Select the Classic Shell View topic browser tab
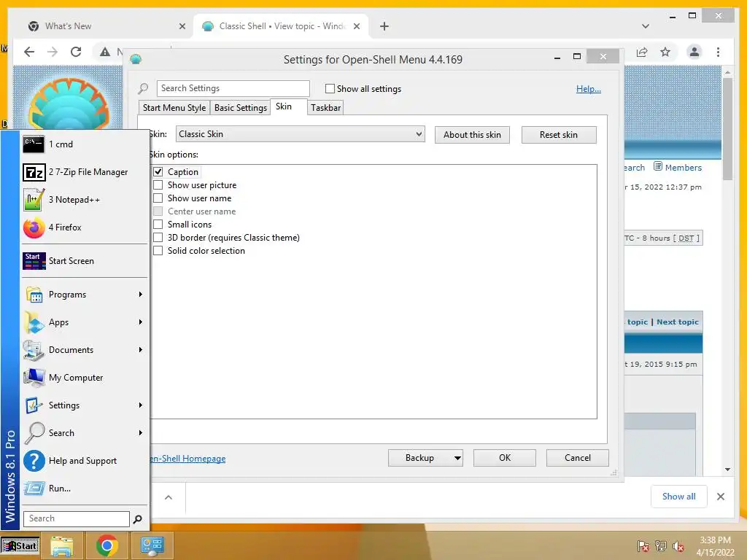747x560 pixels. (281, 26)
